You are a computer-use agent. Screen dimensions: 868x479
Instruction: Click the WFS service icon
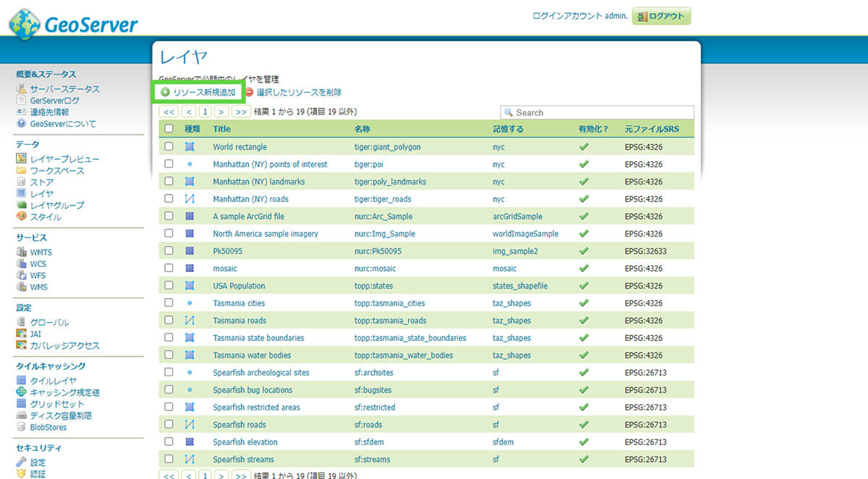[x=22, y=276]
